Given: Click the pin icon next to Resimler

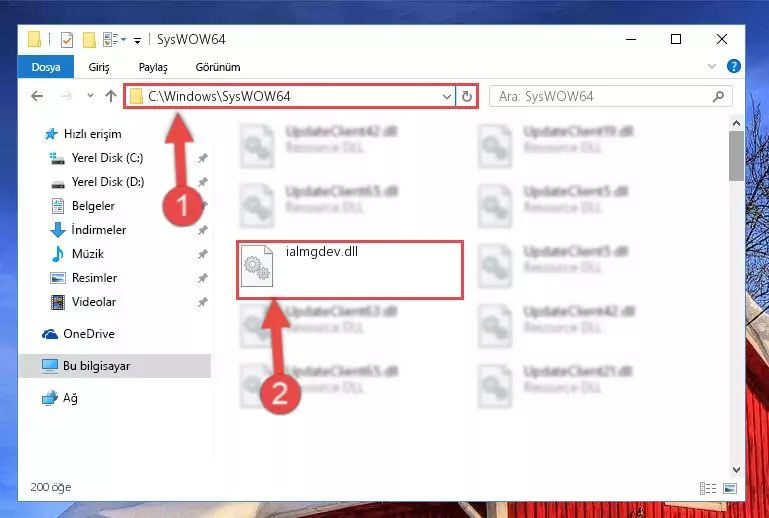Looking at the screenshot, I should coord(203,278).
